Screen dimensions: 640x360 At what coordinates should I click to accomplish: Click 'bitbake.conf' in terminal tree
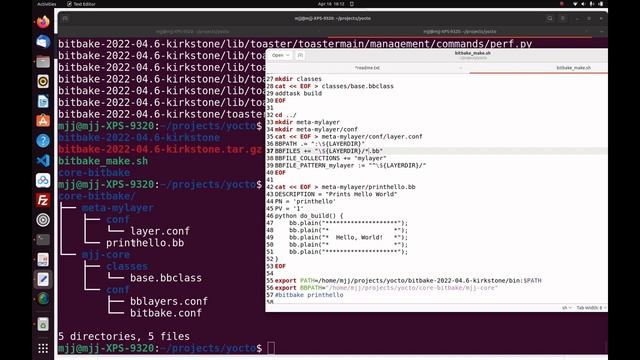point(166,313)
